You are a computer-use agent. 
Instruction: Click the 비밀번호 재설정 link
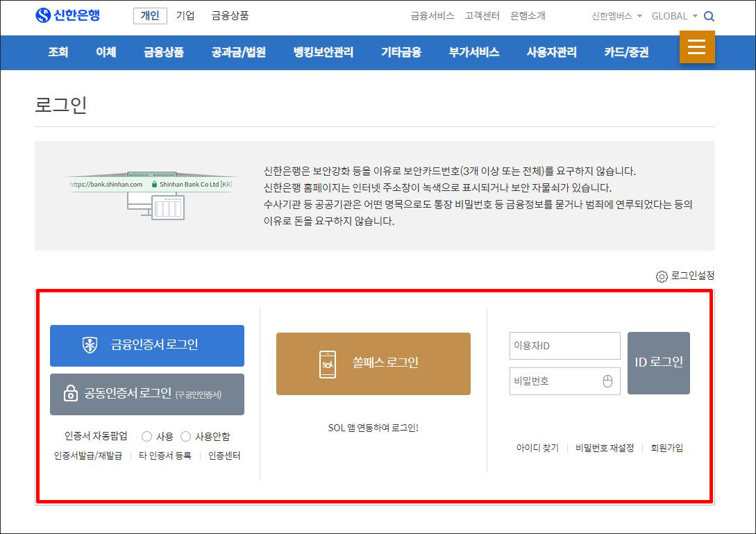point(605,448)
